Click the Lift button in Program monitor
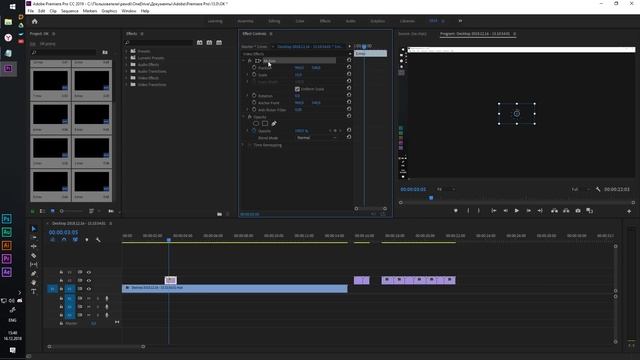Image resolution: width=640 pixels, height=360 pixels. tap(554, 211)
